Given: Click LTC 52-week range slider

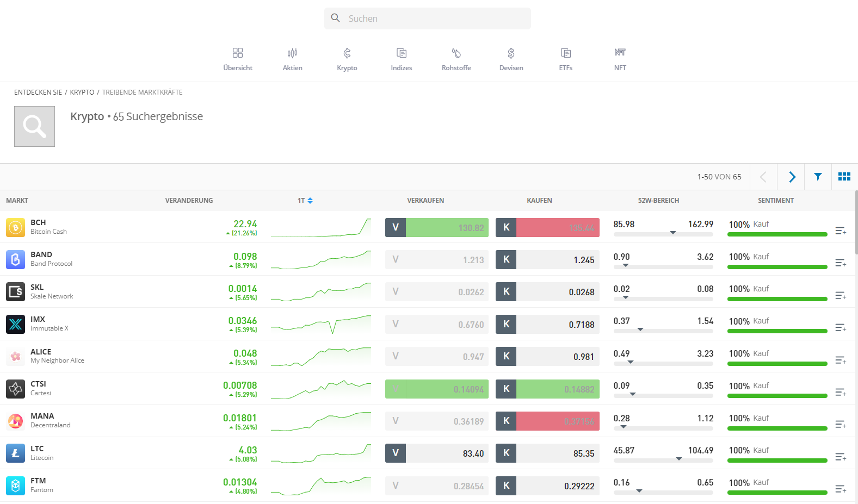Looking at the screenshot, I should point(663,460).
